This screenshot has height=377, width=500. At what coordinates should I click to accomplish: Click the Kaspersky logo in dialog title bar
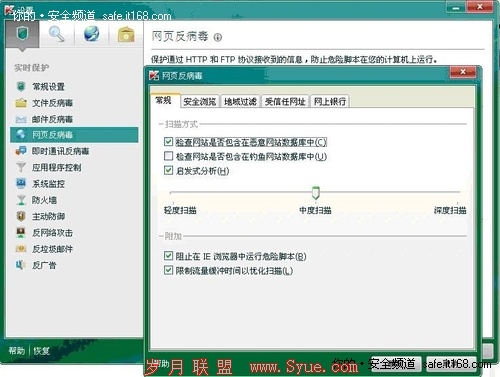[154, 76]
